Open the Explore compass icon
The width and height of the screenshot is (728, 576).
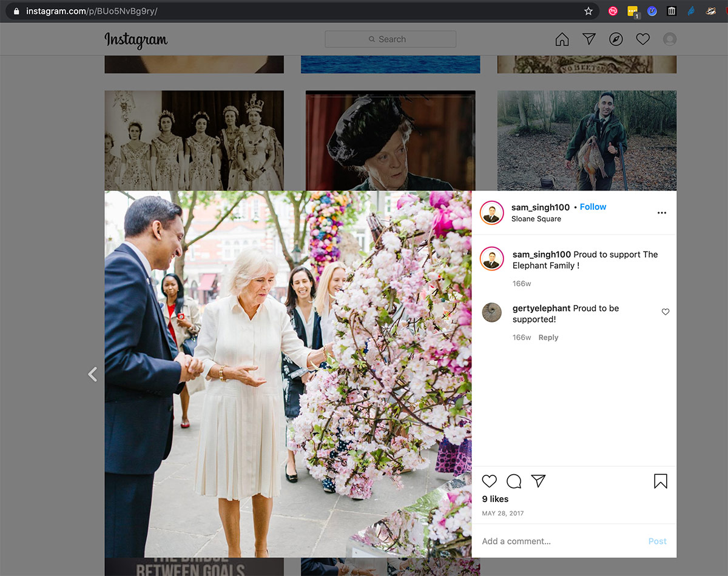(615, 39)
